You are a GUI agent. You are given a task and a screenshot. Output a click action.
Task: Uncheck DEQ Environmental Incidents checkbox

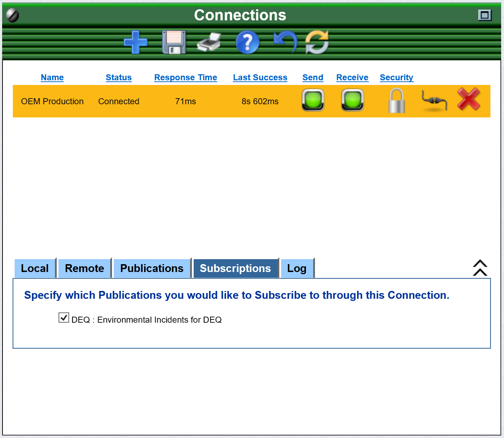point(64,317)
